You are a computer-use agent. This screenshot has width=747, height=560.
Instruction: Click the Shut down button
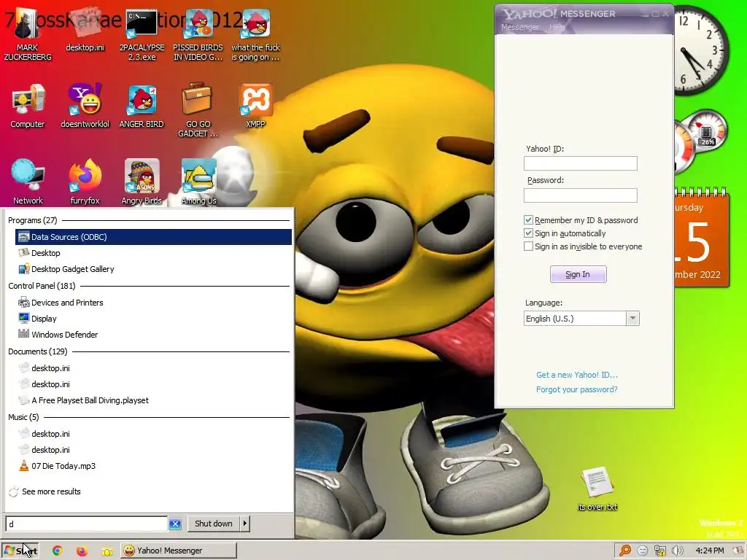pyautogui.click(x=214, y=524)
